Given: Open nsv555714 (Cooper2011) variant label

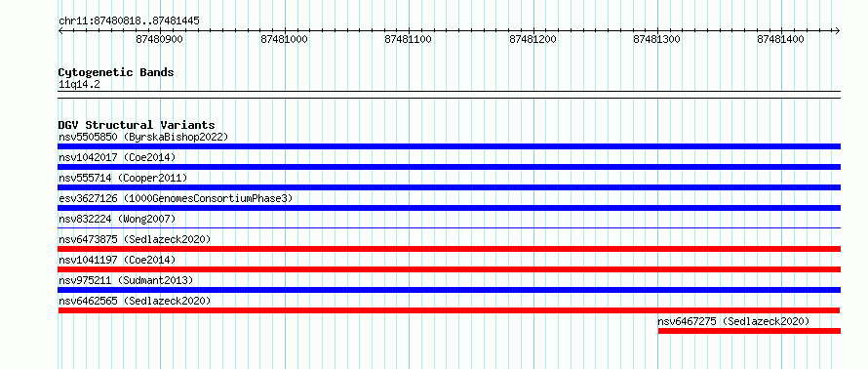Looking at the screenshot, I should [123, 178].
